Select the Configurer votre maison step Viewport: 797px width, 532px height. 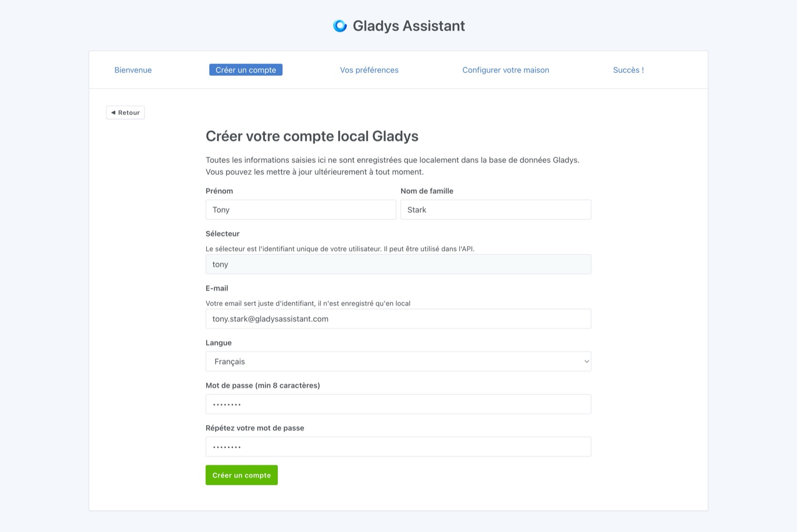point(506,70)
